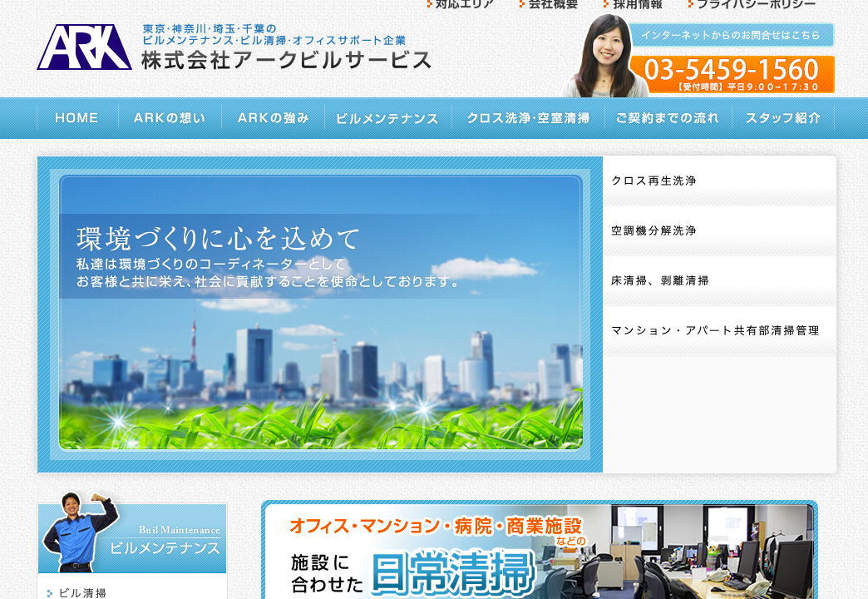868x599 pixels.
Task: Open the ARKの想い navigation tab
Action: point(168,118)
